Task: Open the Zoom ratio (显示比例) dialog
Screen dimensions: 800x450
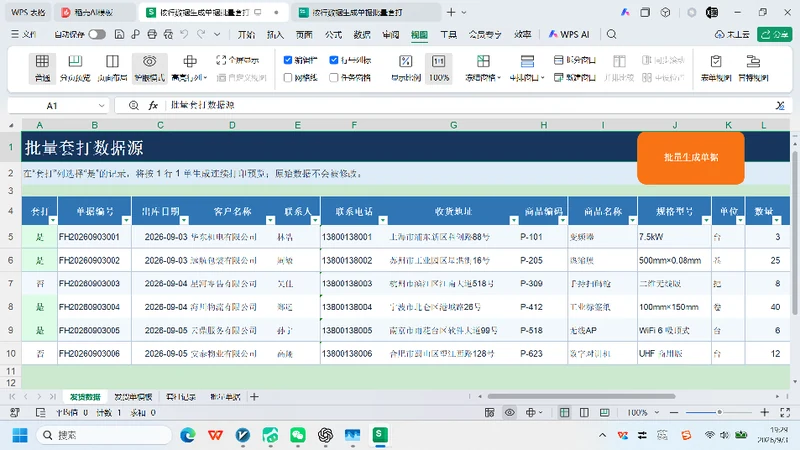Action: click(x=406, y=68)
